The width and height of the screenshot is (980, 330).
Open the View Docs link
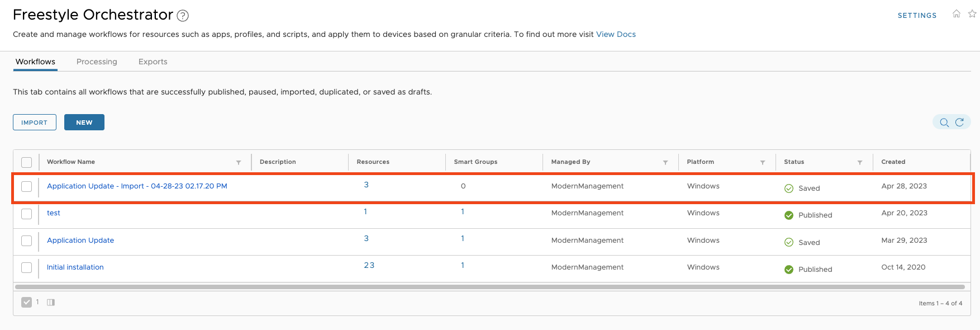616,34
